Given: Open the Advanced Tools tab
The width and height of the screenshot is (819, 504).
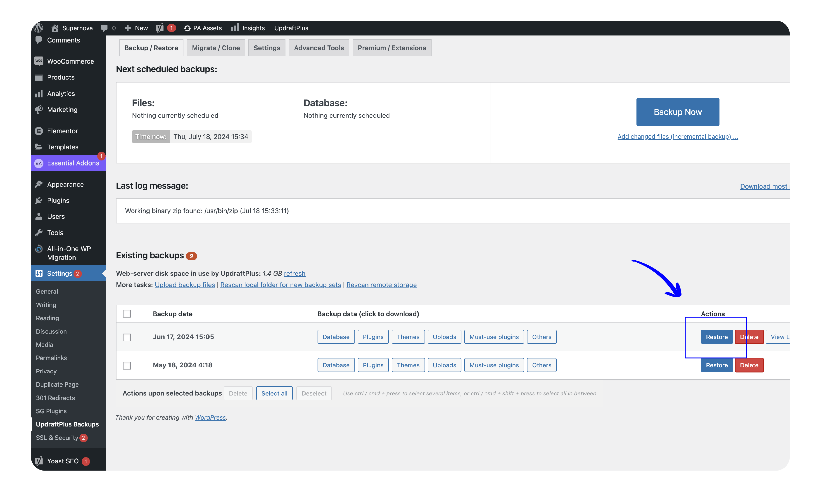Looking at the screenshot, I should (319, 48).
